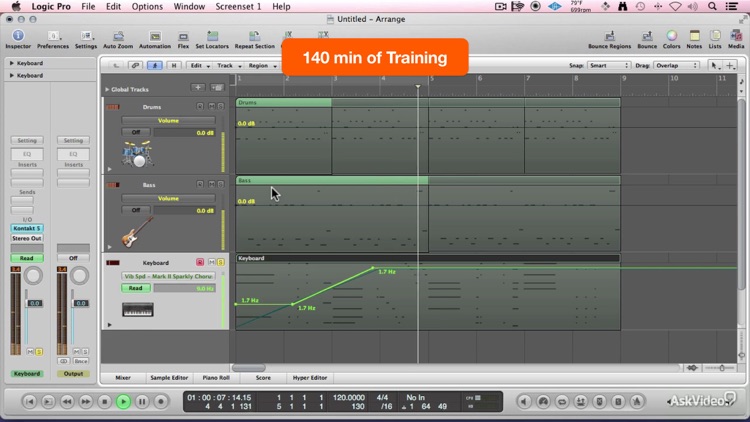Click the Stereo Out output slot

coord(27,238)
